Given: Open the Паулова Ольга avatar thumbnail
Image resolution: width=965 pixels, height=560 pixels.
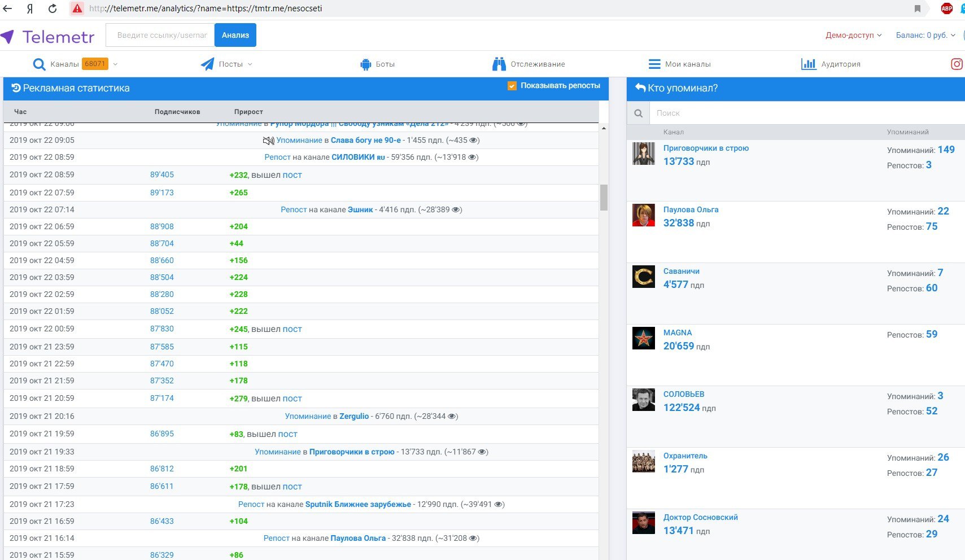Looking at the screenshot, I should [644, 215].
